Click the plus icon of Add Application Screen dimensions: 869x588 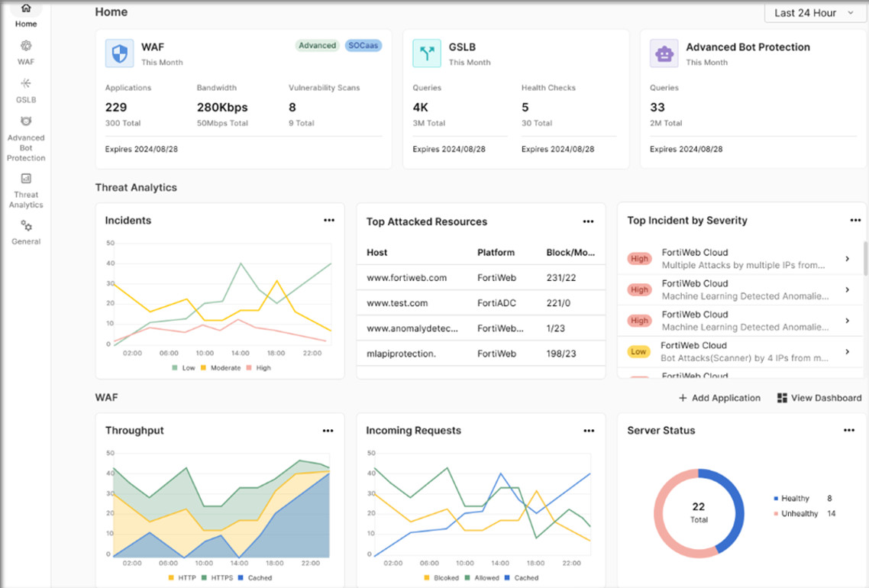(x=683, y=398)
